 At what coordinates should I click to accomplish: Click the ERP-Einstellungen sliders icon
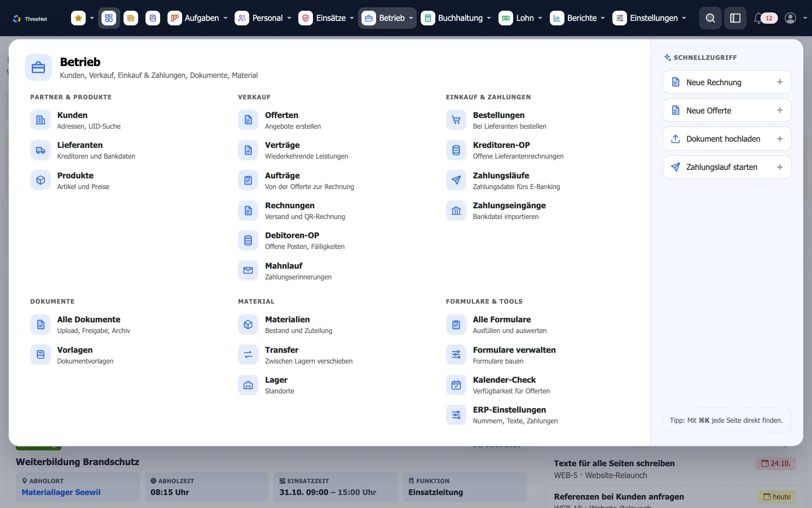456,415
